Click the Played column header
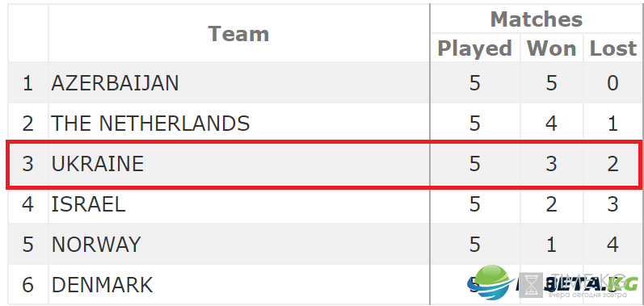 [475, 48]
